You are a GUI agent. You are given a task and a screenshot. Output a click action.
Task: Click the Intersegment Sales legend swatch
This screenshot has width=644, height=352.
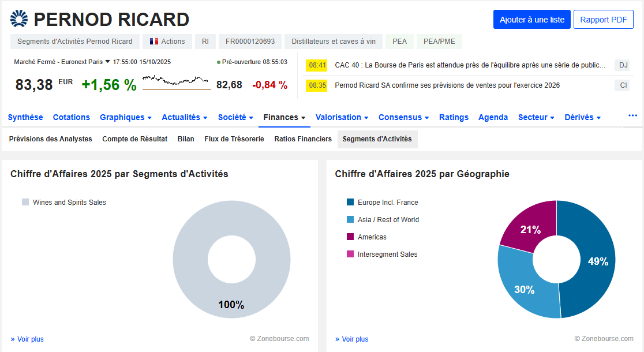(x=350, y=254)
